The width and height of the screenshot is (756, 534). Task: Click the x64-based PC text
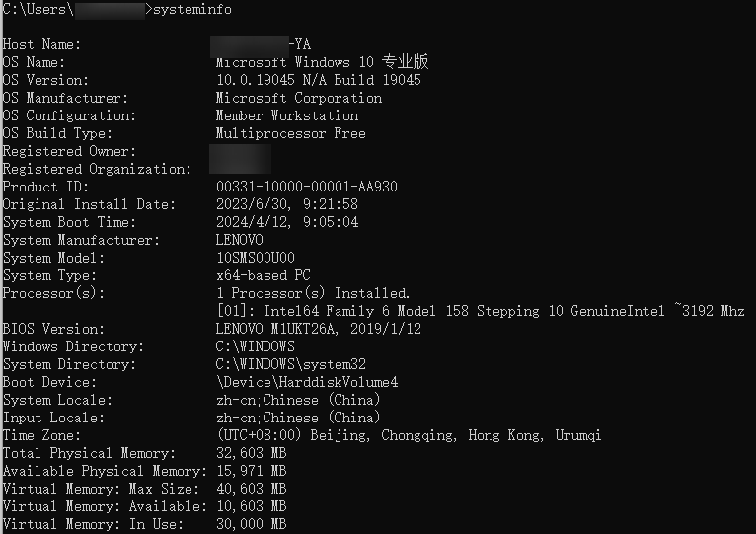point(263,275)
